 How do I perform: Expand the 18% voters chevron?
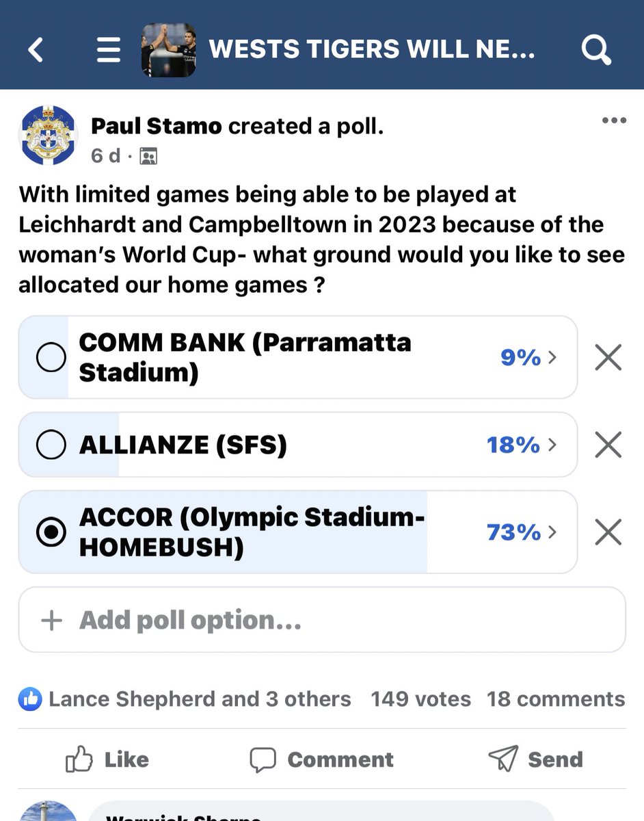tap(552, 445)
